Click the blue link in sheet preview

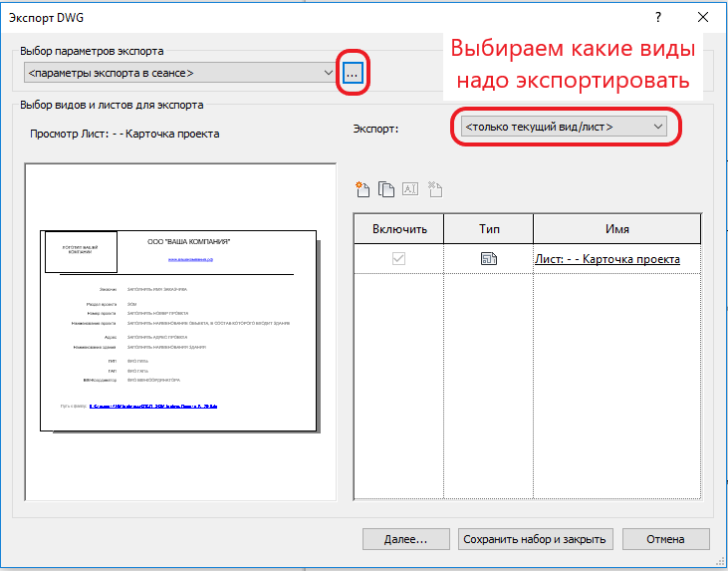pyautogui.click(x=190, y=259)
